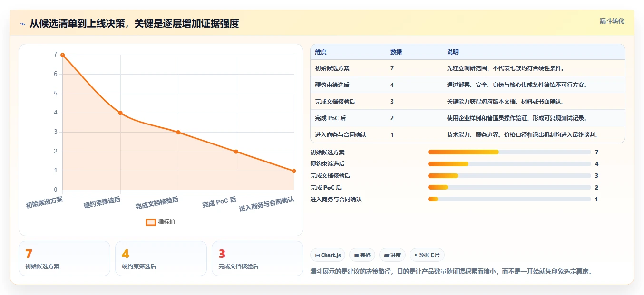Screen dimensions: 644x295
Task: Click the 漏斗转化 tag in the header
Action: coord(612,21)
